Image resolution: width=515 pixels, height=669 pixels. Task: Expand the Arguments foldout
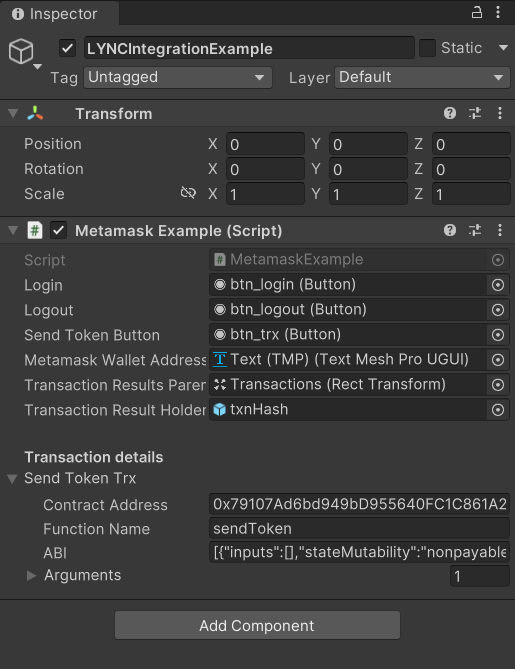[31, 576]
